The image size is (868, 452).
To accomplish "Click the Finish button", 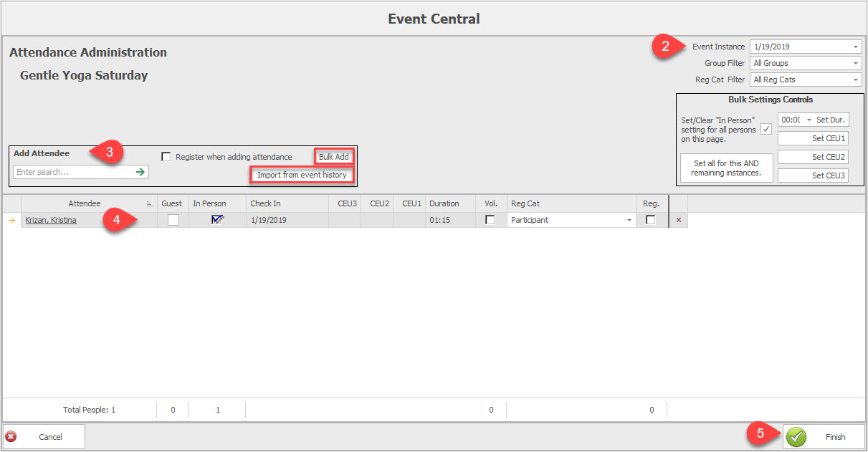I will [x=824, y=437].
